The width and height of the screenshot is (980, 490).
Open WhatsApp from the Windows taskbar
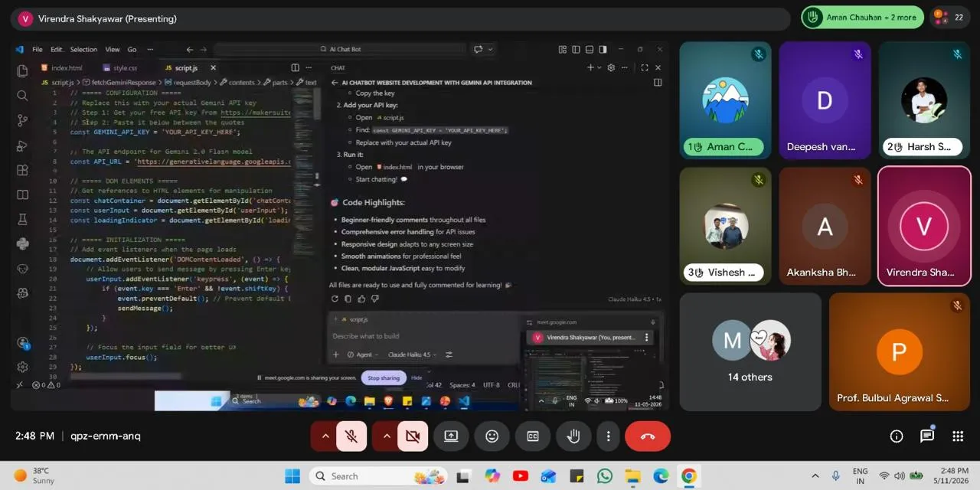[605, 476]
